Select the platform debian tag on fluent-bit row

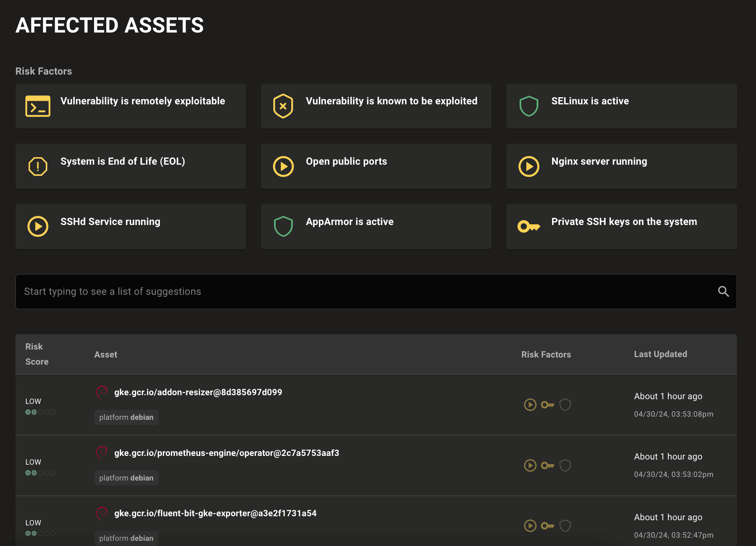[x=126, y=538]
